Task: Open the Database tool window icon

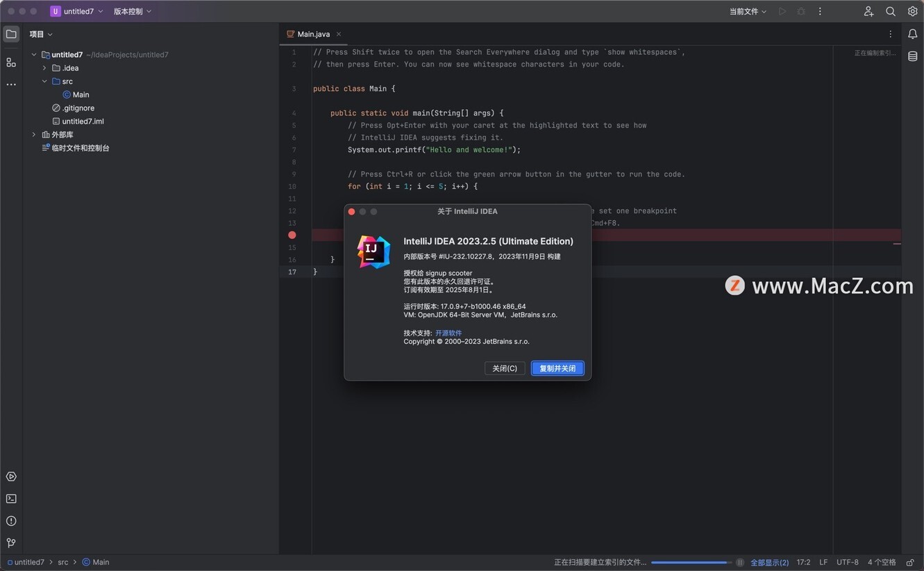Action: (913, 56)
